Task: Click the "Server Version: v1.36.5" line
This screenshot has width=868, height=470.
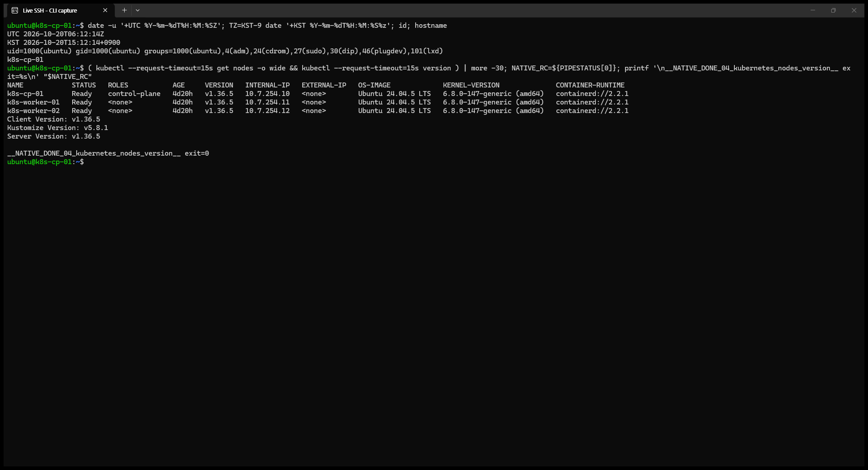Action: (54, 136)
